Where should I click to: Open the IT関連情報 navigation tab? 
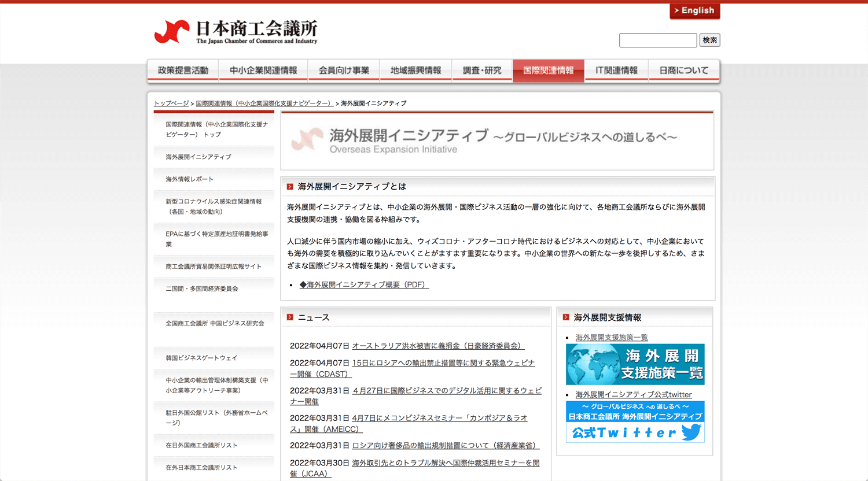coord(616,71)
